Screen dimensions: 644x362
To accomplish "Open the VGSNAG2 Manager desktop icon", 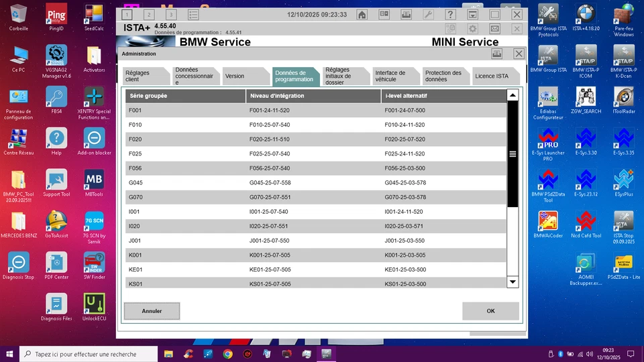I will tap(56, 62).
